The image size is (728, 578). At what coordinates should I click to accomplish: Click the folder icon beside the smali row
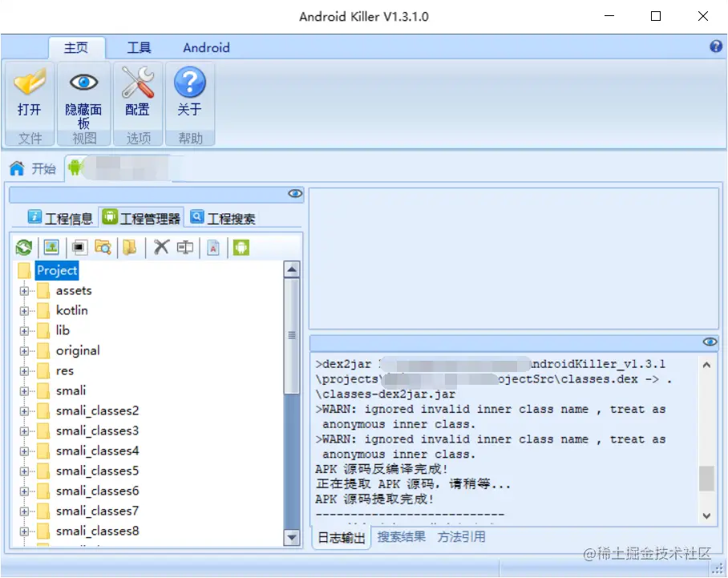point(43,391)
